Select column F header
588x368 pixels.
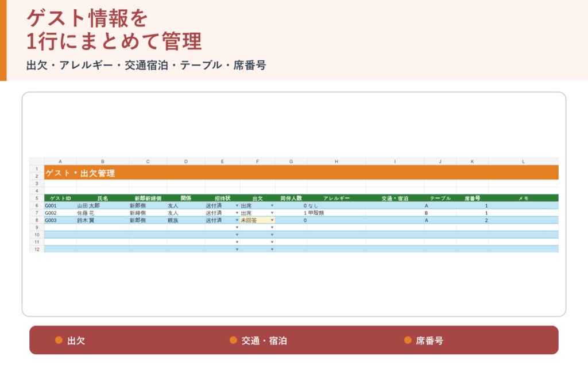[x=257, y=162]
